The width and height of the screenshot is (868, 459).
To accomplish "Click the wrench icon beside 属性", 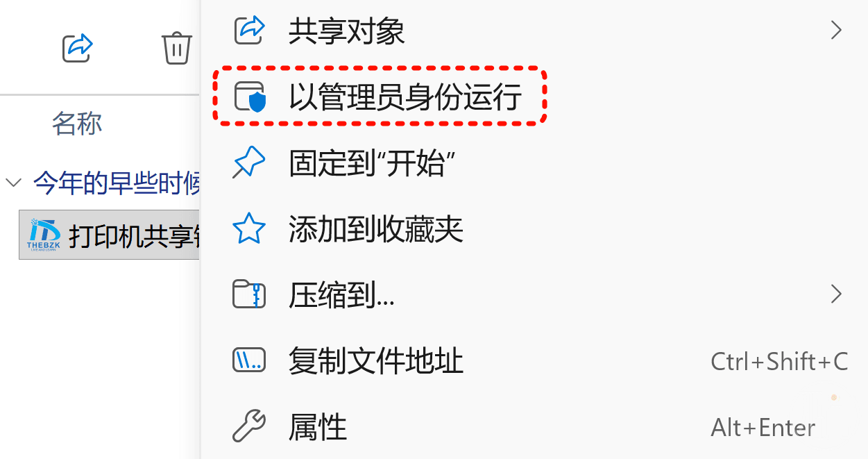I will pos(248,426).
